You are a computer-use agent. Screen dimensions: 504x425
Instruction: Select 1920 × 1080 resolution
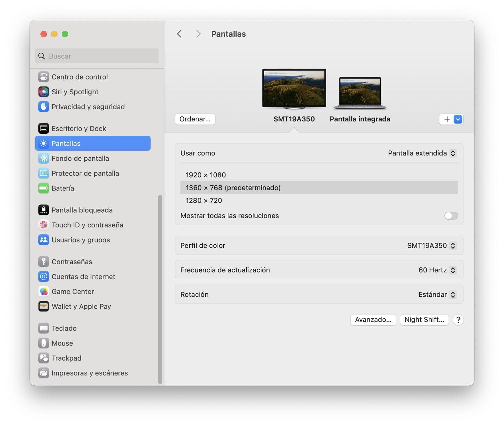[x=319, y=175]
